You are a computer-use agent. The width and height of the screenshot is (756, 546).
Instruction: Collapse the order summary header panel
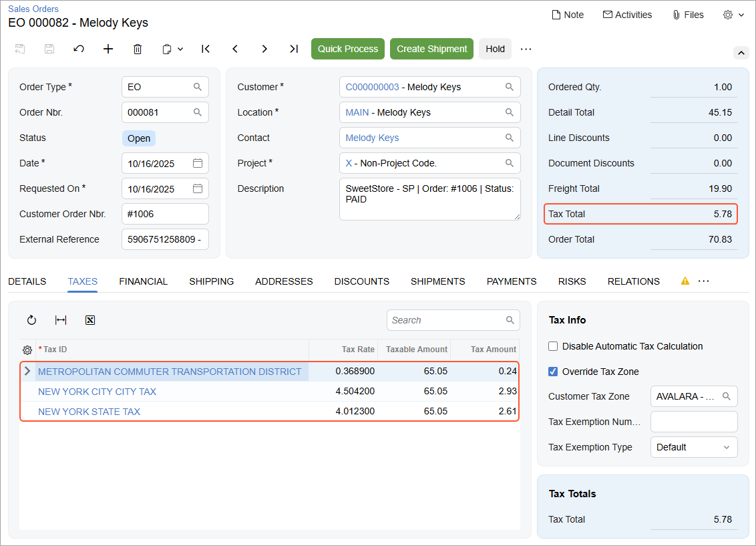pos(741,53)
